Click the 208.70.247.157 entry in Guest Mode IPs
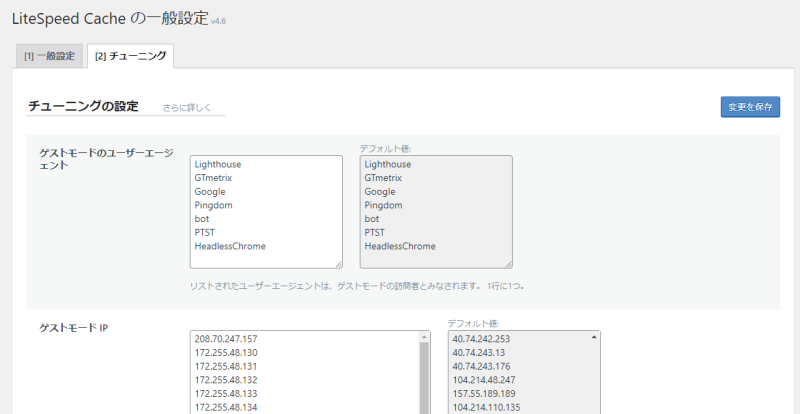The height and width of the screenshot is (414, 800). pyautogui.click(x=226, y=339)
